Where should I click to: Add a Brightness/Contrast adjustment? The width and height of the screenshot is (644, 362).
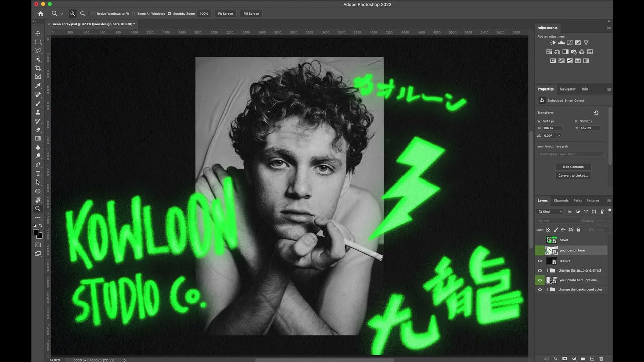tap(553, 43)
